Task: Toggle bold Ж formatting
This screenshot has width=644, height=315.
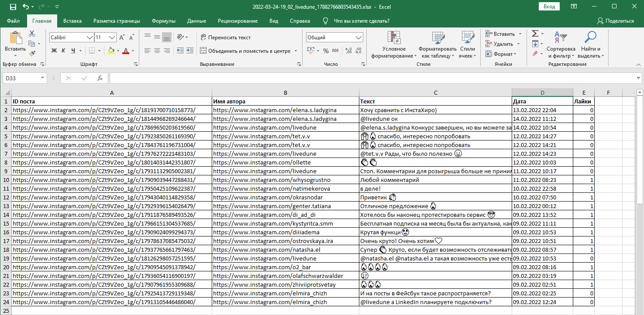Action: tap(54, 51)
